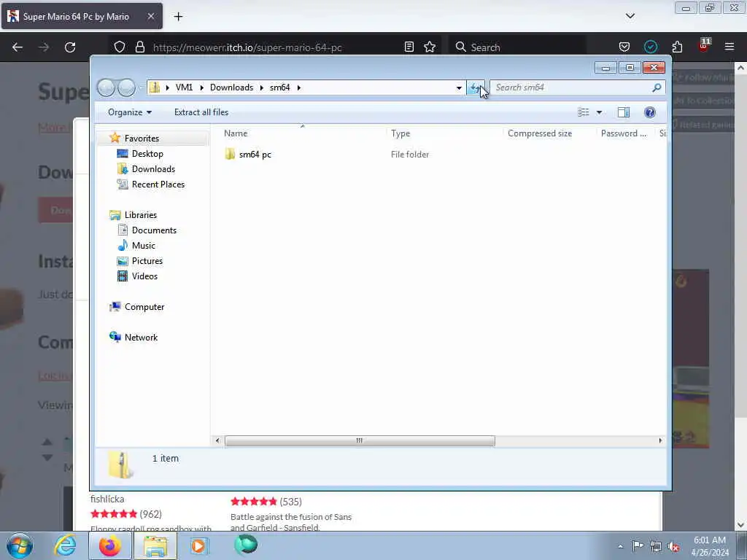
Task: Click the horizontal scrollbar left arrow
Action: 217,441
